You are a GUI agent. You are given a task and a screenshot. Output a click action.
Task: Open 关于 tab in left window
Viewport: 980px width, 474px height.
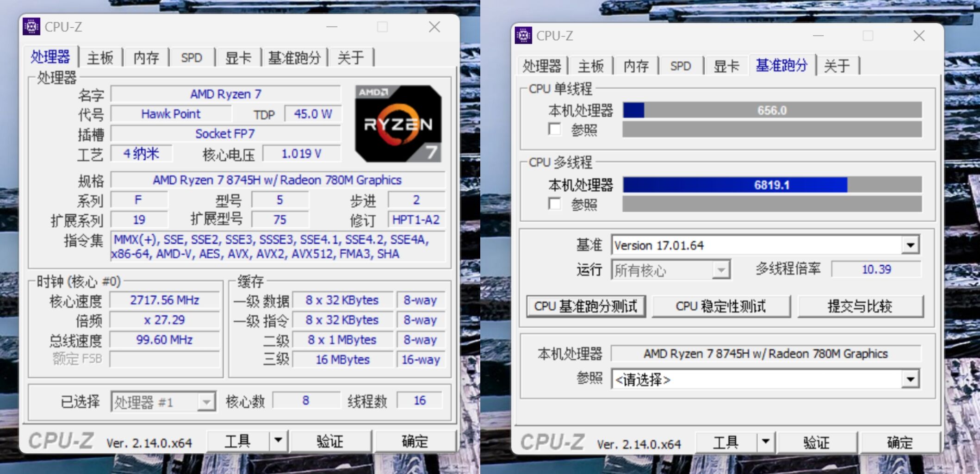tap(350, 58)
